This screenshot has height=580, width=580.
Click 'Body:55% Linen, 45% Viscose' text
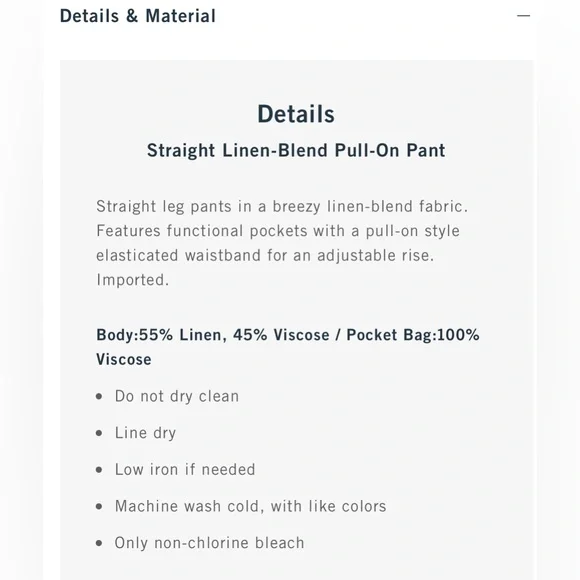tap(213, 335)
